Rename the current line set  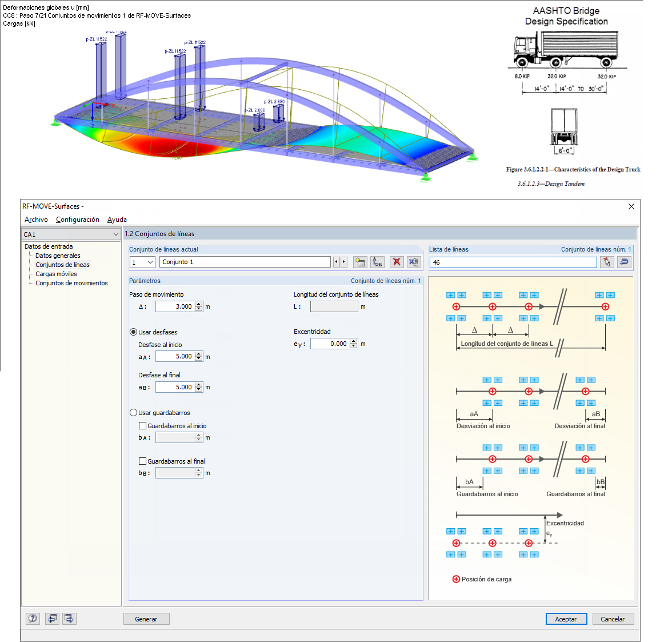(377, 262)
